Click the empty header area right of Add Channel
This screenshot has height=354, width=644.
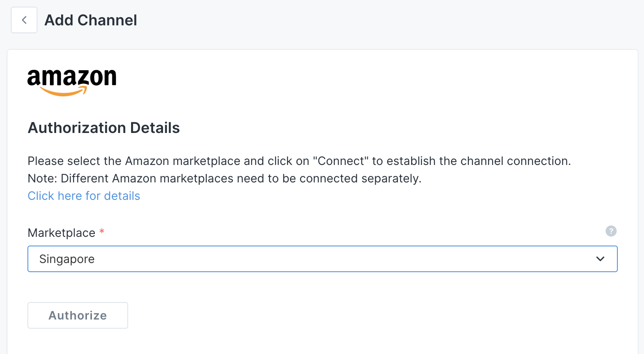(374, 20)
